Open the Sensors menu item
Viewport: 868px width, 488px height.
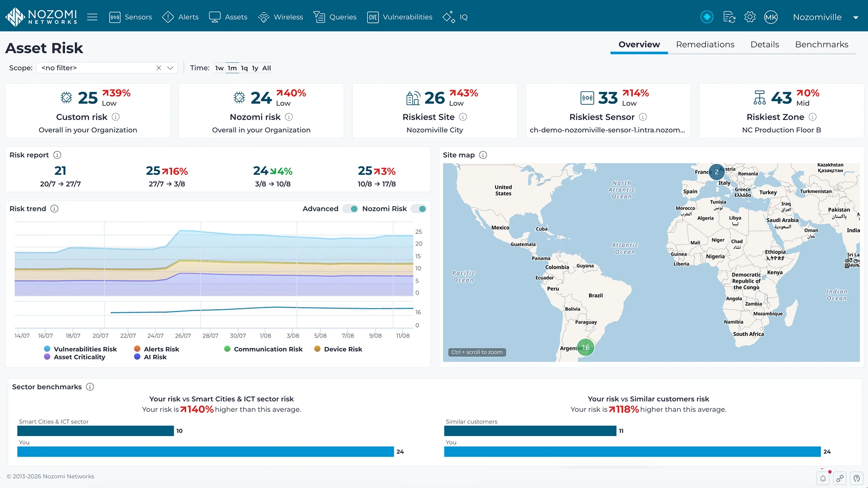[x=131, y=17]
